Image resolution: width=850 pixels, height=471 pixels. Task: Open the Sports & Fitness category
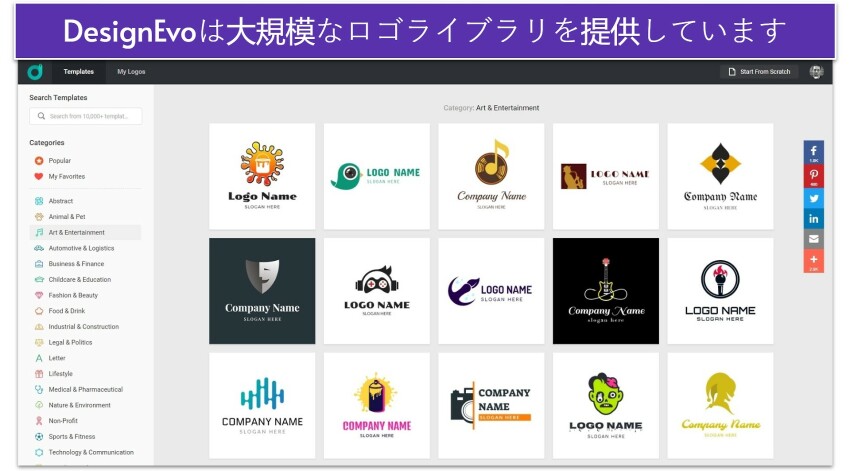coord(71,436)
